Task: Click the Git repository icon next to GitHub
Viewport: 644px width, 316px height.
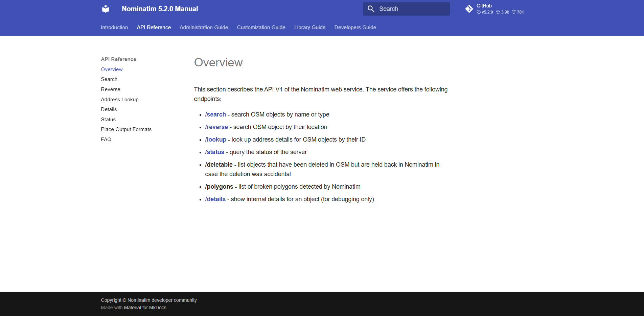Action: (x=469, y=9)
